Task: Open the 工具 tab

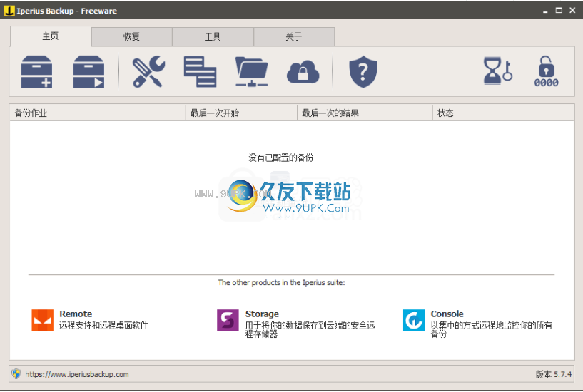Action: [x=213, y=37]
